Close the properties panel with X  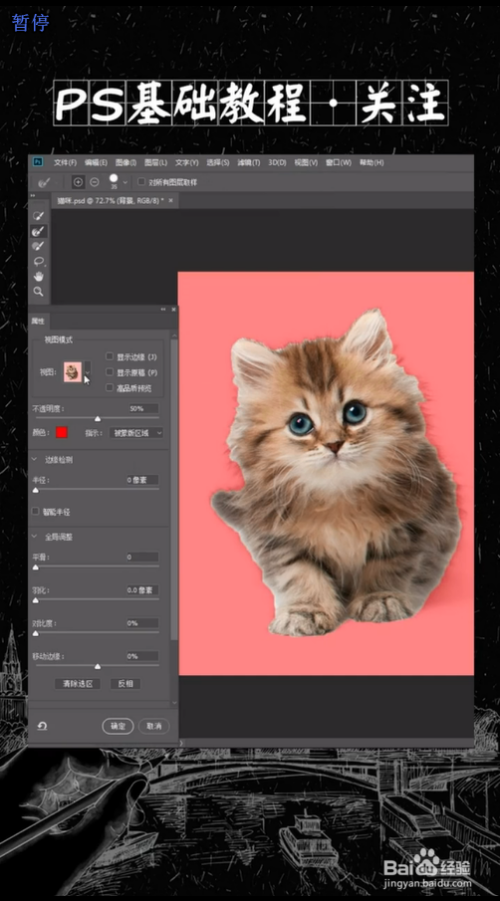173,309
